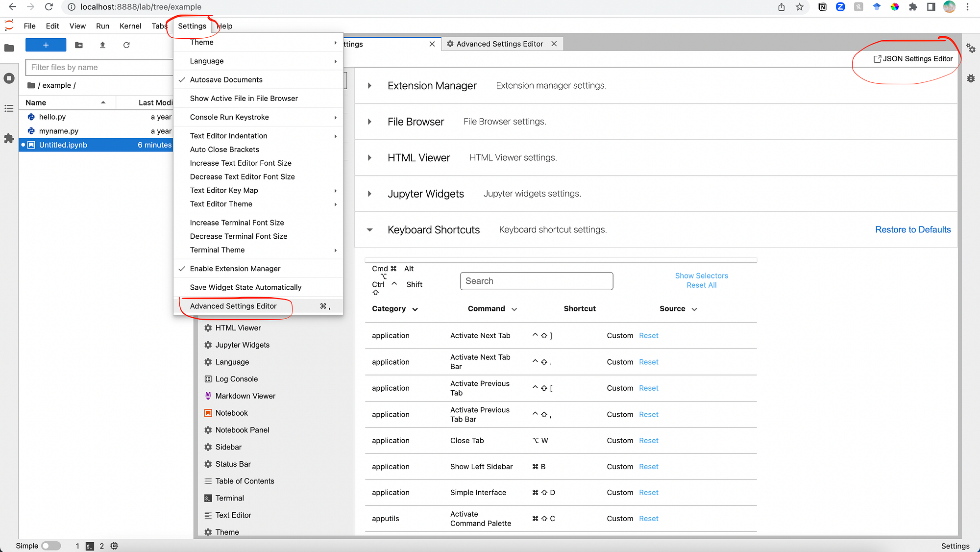Image resolution: width=980 pixels, height=552 pixels.
Task: Open the running terminals and kernels sidebar icon
Action: 9,78
